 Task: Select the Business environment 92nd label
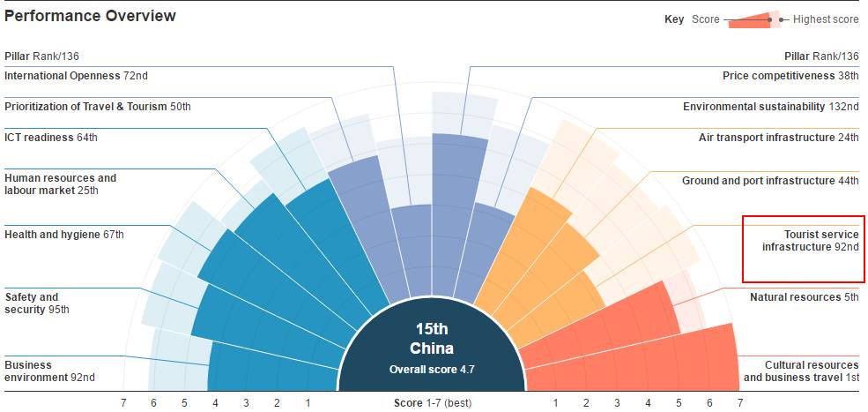click(50, 371)
